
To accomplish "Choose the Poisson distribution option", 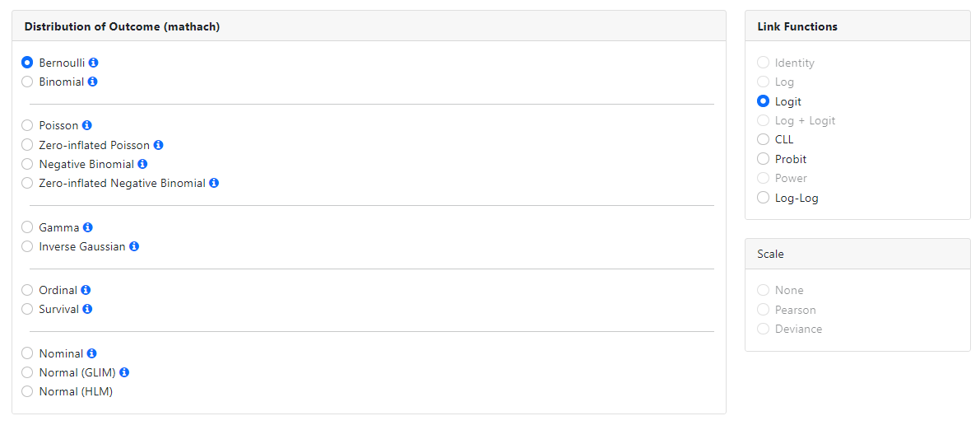I will (27, 125).
